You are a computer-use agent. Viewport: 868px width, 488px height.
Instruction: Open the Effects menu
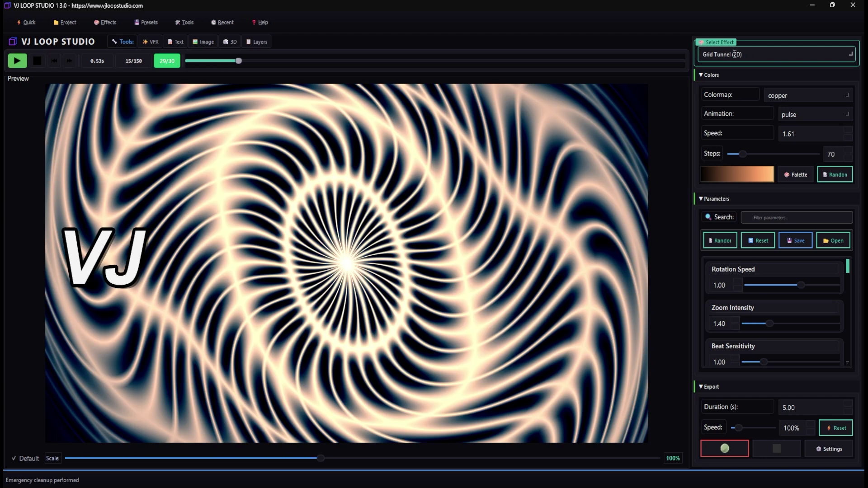click(x=105, y=22)
